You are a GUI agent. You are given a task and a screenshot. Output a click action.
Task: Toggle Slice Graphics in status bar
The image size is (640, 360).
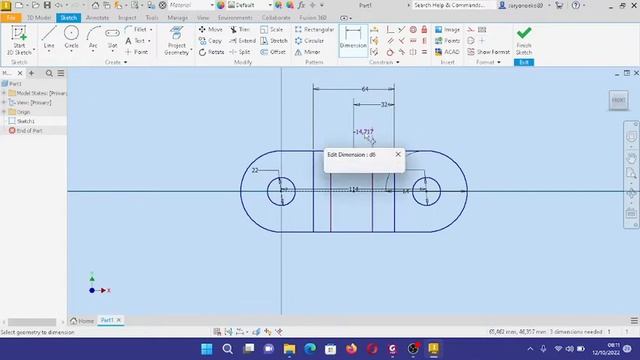256,332
